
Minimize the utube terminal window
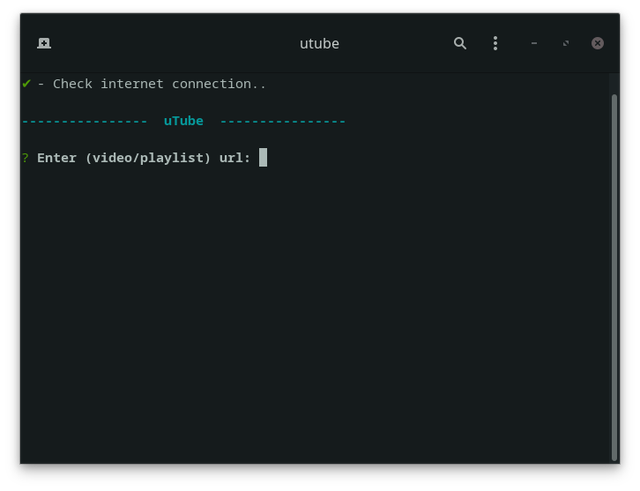click(534, 43)
